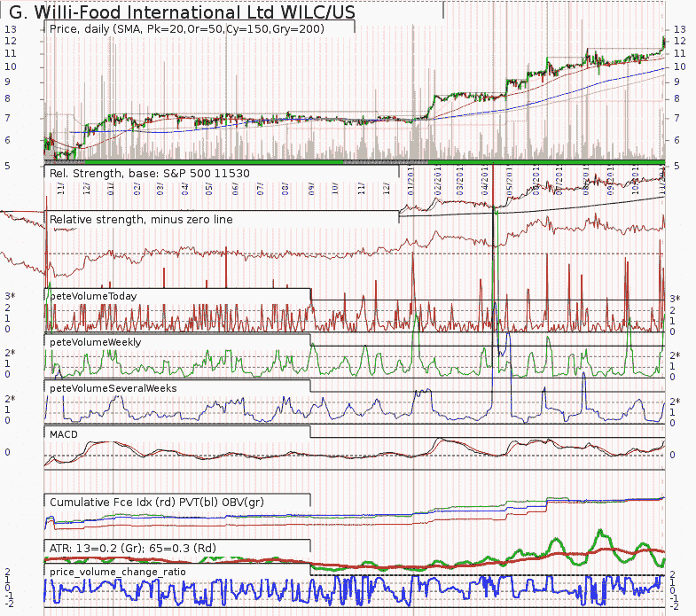Click the '0' label right of MACD panel
The height and width of the screenshot is (616, 696).
click(x=672, y=455)
